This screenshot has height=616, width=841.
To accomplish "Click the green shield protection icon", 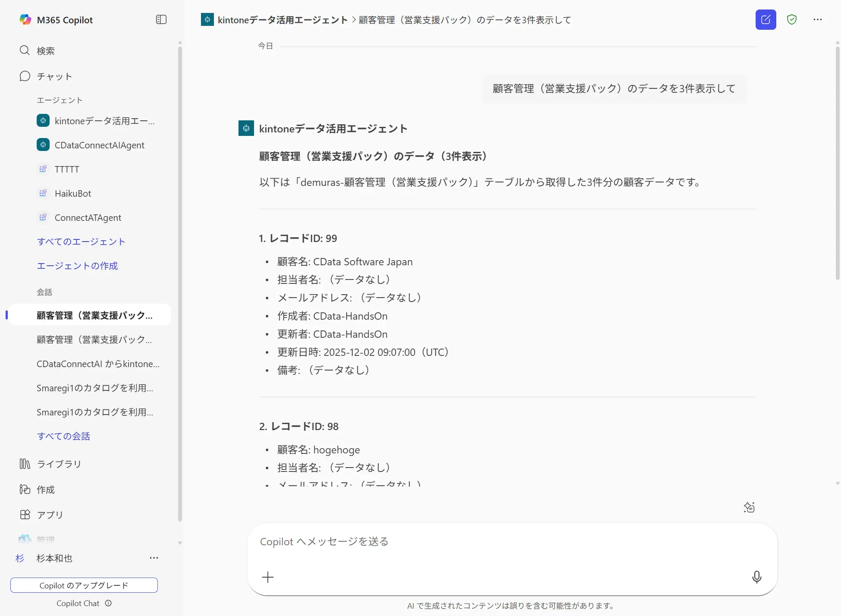I will (x=791, y=20).
